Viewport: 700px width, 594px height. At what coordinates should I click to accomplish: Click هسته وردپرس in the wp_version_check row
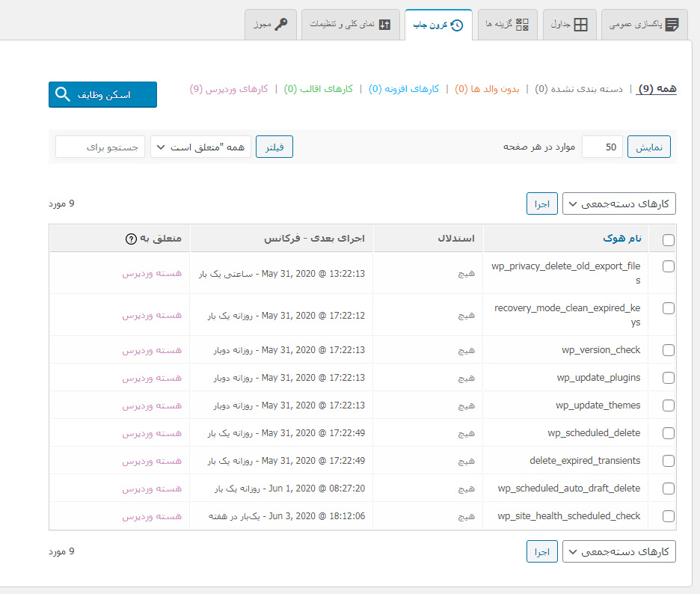[152, 351]
